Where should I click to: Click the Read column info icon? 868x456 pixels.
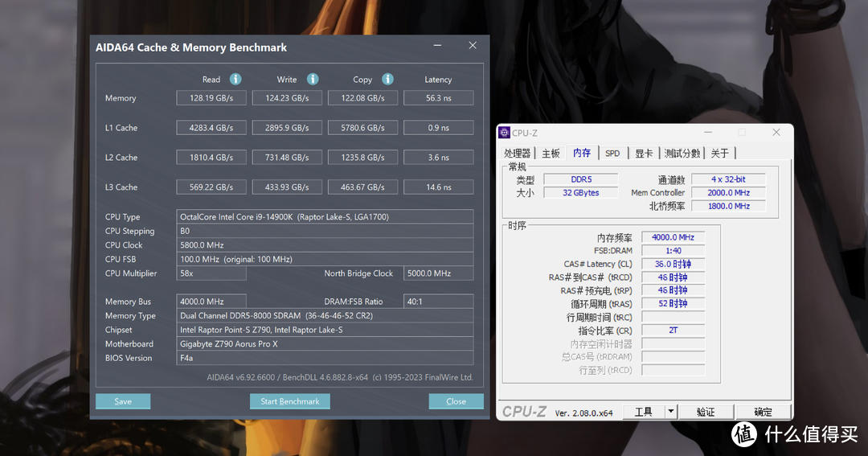[235, 80]
